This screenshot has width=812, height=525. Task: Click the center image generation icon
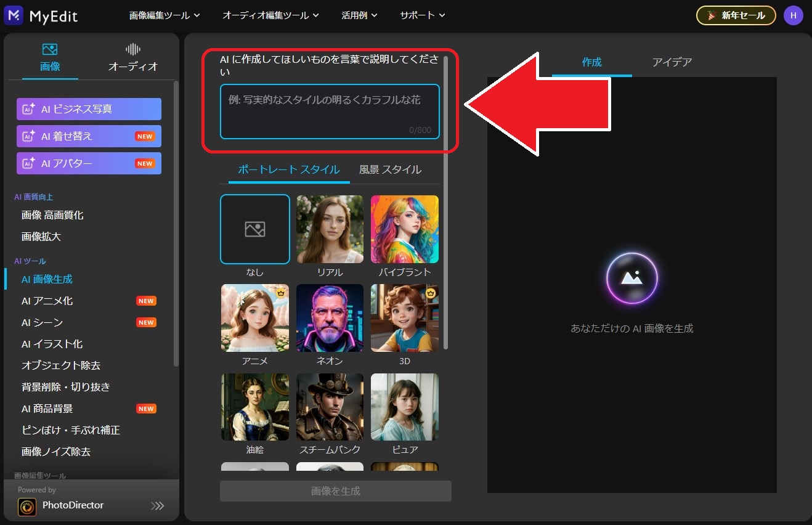[631, 279]
